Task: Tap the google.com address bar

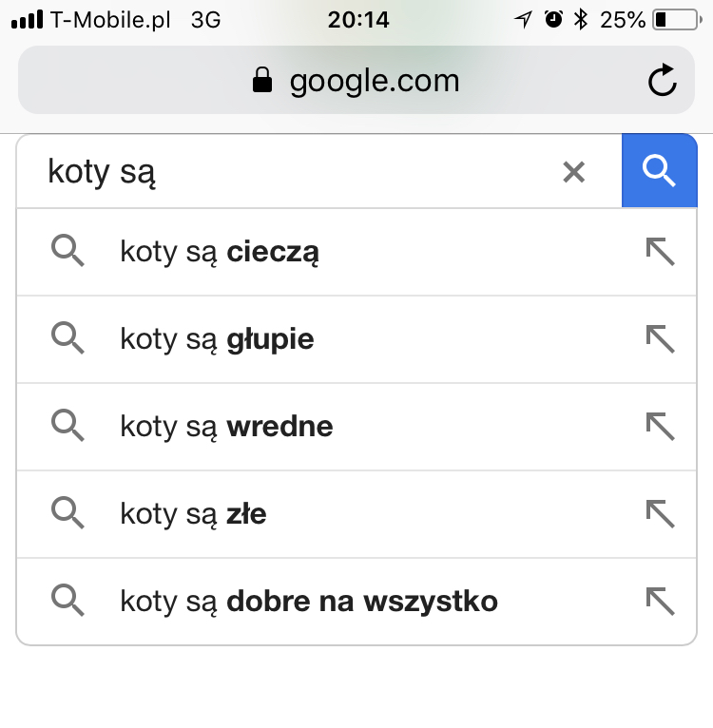Action: click(x=356, y=80)
